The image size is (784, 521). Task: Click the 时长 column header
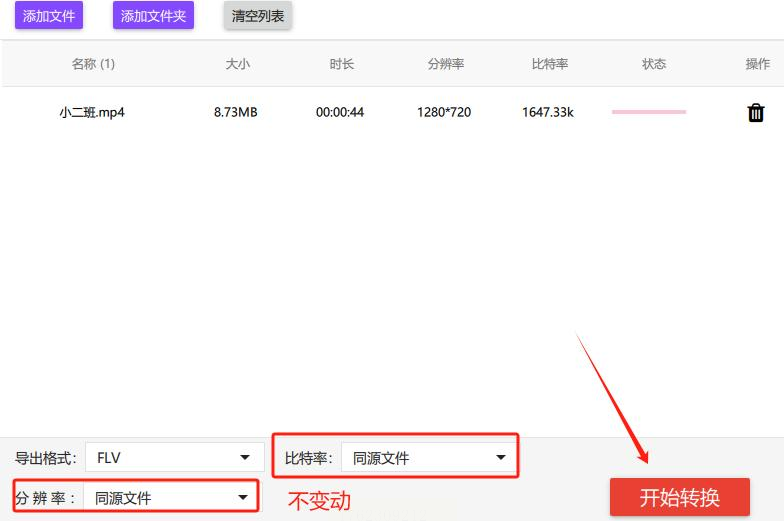pyautogui.click(x=342, y=64)
